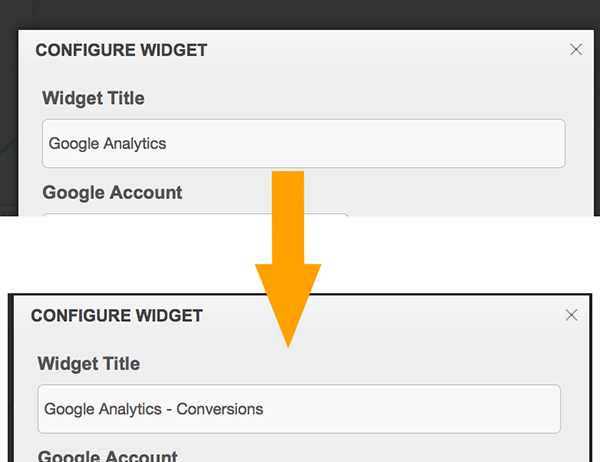Open the Google Account dropdown in upper dialog

195,213
